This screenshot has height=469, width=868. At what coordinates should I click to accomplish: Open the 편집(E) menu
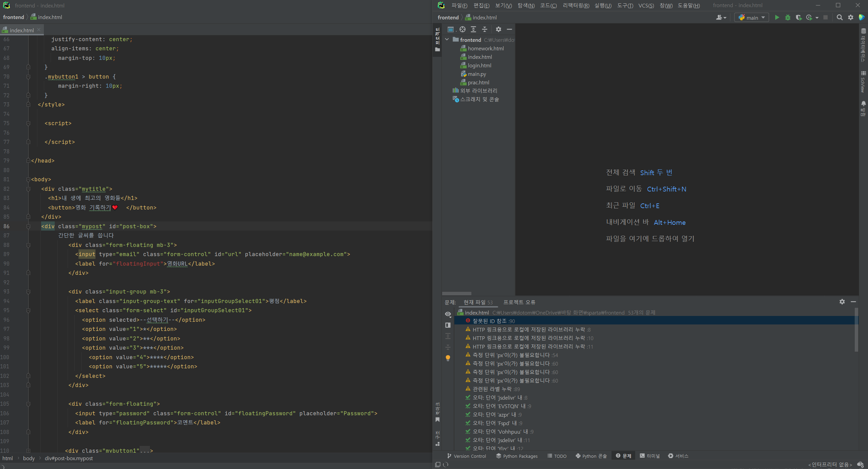coord(481,5)
